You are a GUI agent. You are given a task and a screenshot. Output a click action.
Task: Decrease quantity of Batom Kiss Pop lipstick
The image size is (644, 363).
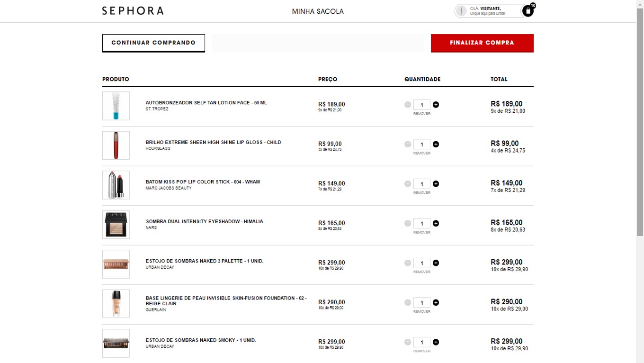coord(408,184)
